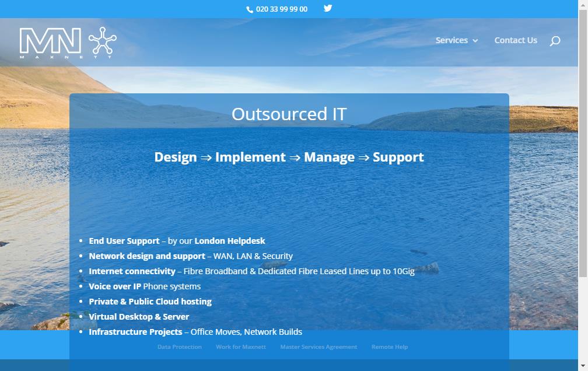588x371 pixels.
Task: Click the Maxnett MN logo
Action: point(50,43)
